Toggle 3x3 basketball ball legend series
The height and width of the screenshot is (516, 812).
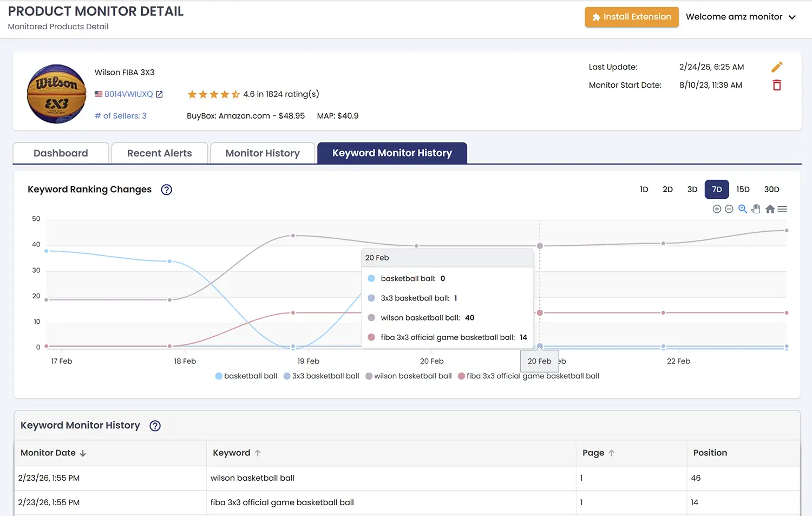click(x=322, y=376)
